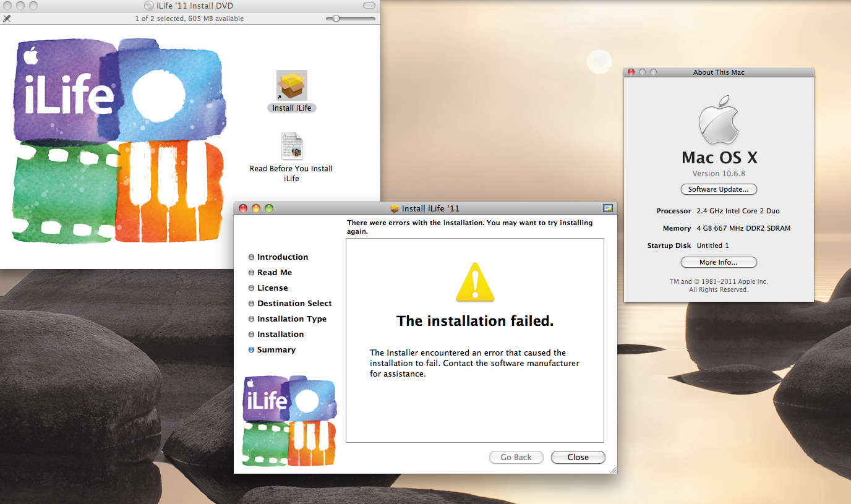
Task: Click the resize grip on the installer window corner
Action: click(x=613, y=470)
